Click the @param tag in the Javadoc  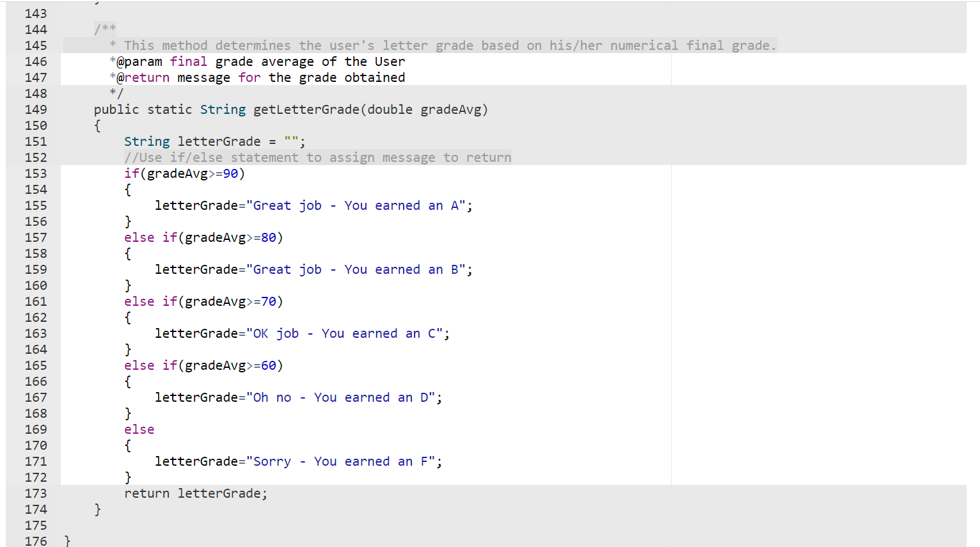(x=139, y=61)
